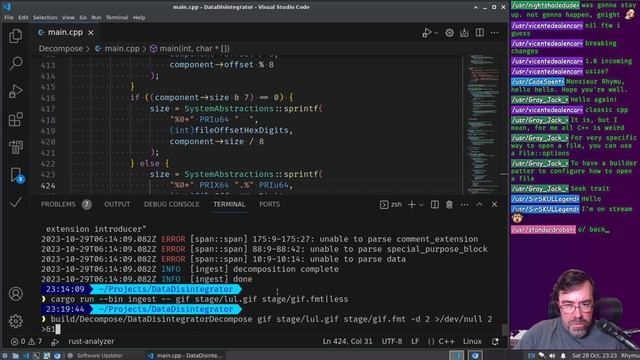The height and width of the screenshot is (360, 640).
Task: Open the bookmarks view with blue badge
Action: point(16,175)
